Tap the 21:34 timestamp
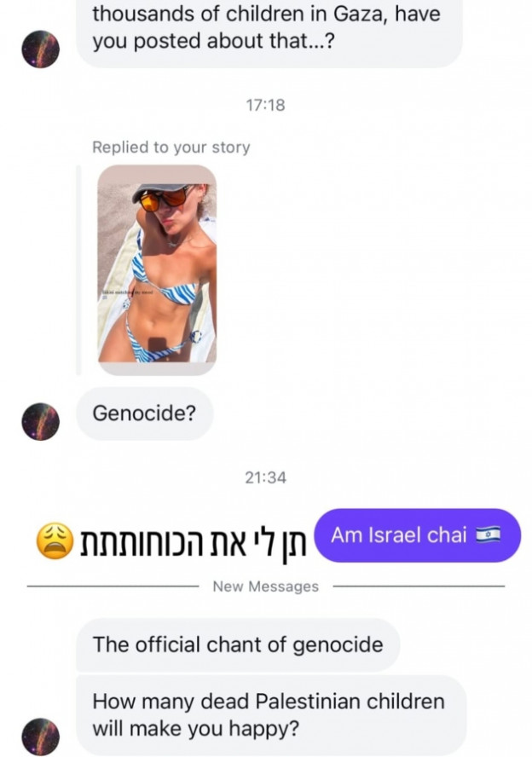This screenshot has height=757, width=532. tap(265, 477)
